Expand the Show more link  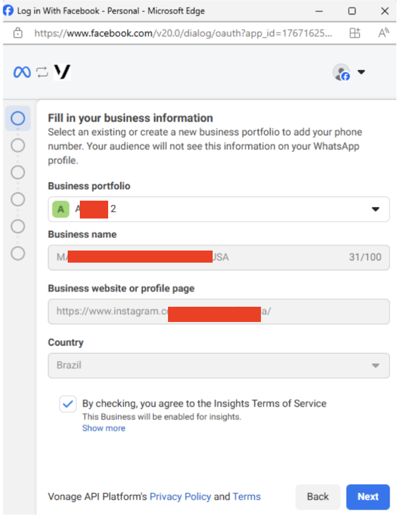coord(104,428)
